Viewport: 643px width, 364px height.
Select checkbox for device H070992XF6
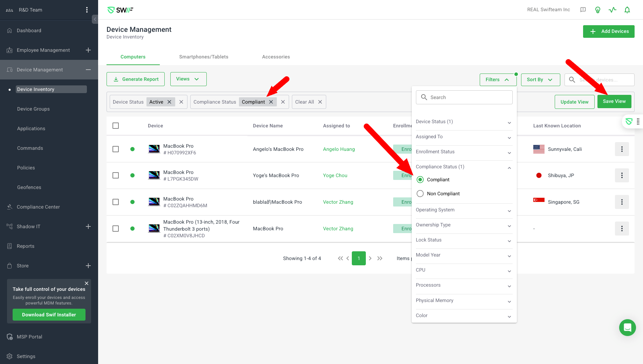coord(116,149)
